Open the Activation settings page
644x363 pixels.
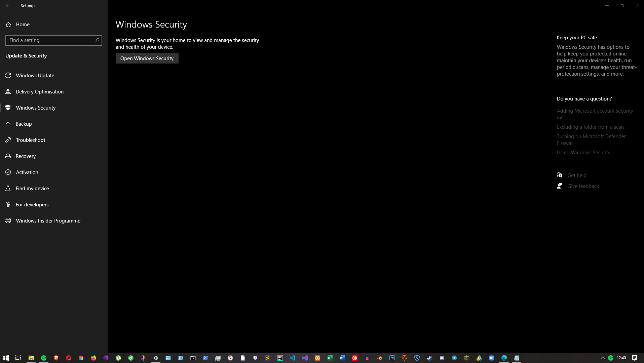point(54,172)
